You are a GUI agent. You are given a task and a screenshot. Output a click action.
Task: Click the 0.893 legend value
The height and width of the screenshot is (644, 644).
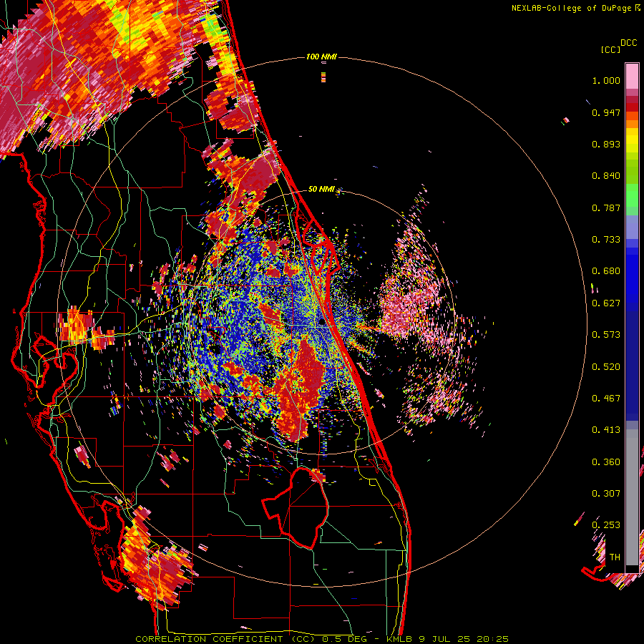pos(606,144)
